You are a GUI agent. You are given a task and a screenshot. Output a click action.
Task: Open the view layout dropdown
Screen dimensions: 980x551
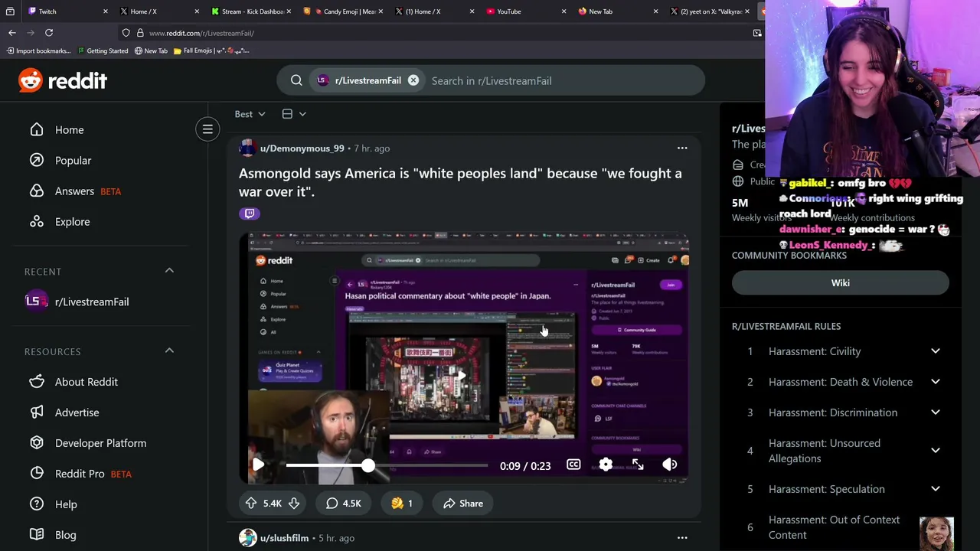click(x=293, y=114)
